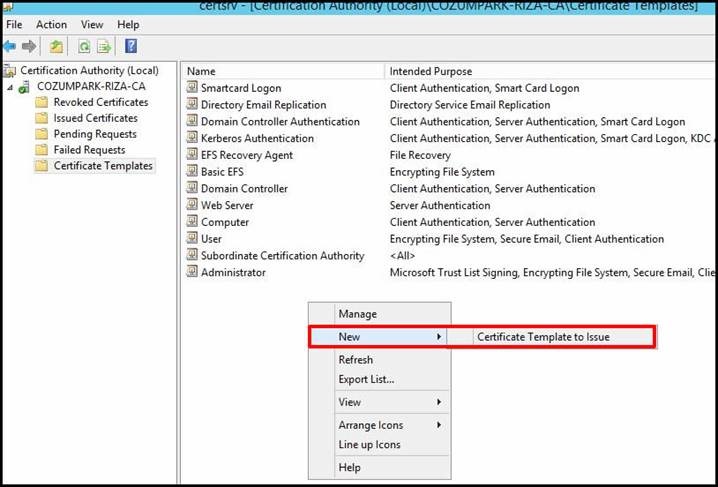Select the Certification Authority (Local) label

89,70
